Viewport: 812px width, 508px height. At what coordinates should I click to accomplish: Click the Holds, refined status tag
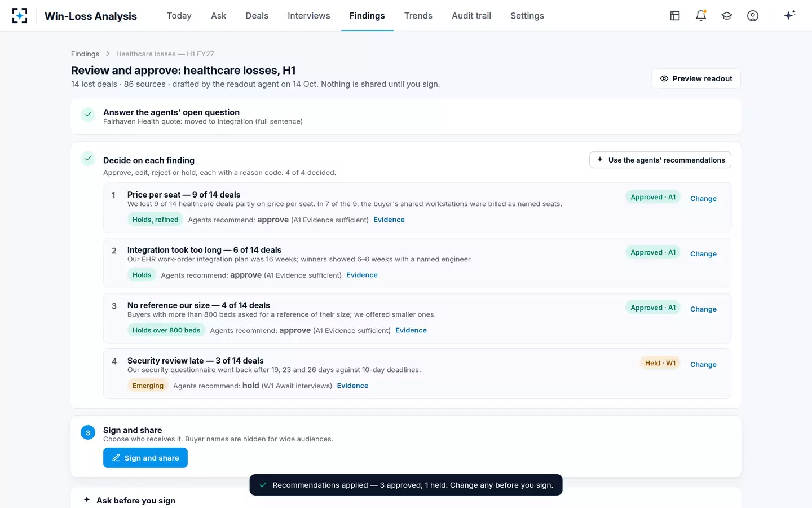point(155,220)
